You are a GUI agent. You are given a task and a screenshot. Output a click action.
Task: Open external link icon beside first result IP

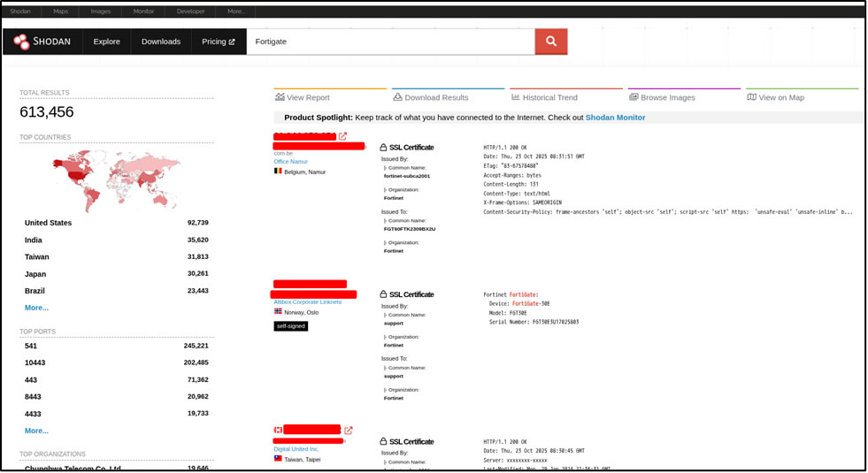pyautogui.click(x=342, y=136)
